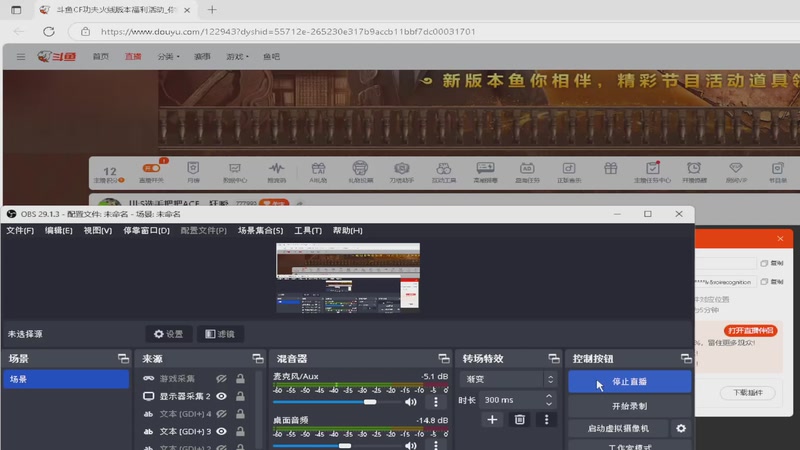Toggle lock on 游戏采集 source
Screen dimensions: 800x450
coord(240,379)
